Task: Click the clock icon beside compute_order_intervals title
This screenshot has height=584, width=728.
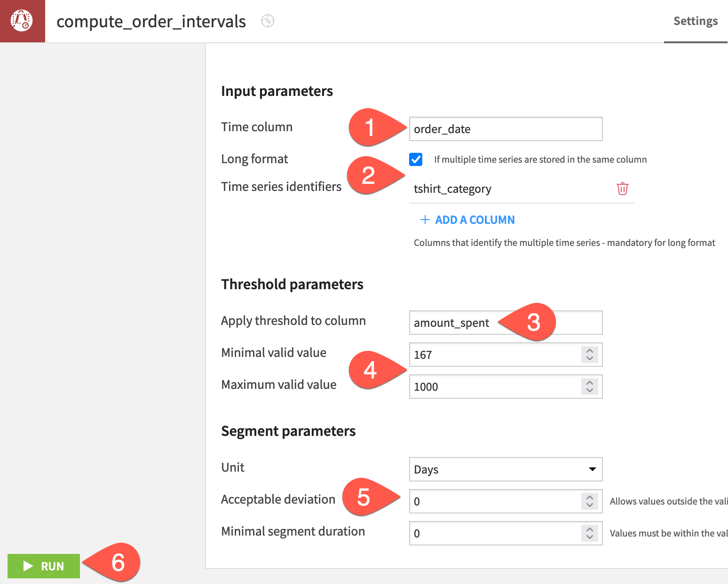Action: click(267, 21)
